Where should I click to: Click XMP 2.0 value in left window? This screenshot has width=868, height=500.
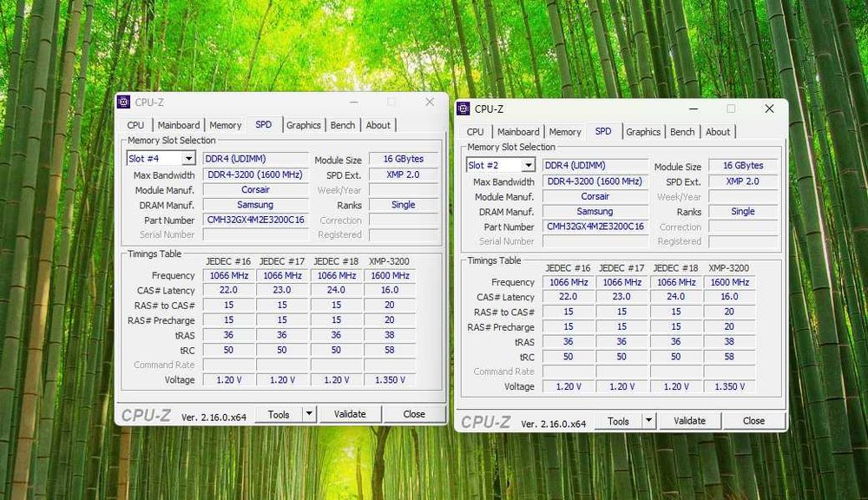click(x=404, y=174)
